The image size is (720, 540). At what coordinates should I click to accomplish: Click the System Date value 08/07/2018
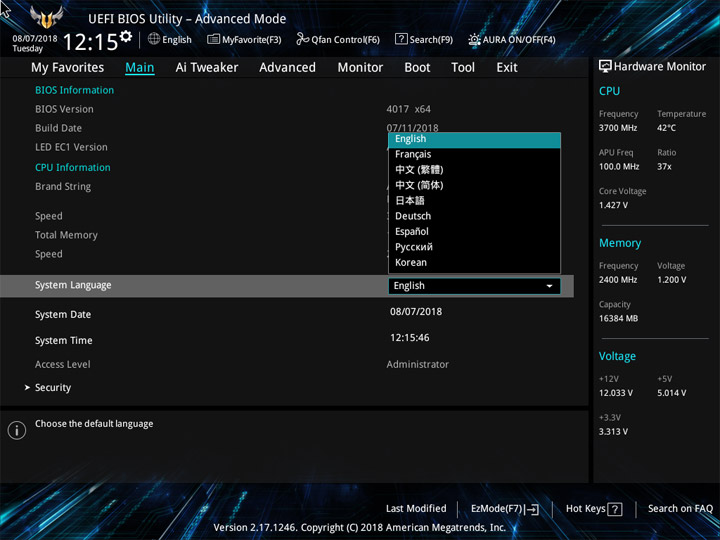[x=416, y=312]
